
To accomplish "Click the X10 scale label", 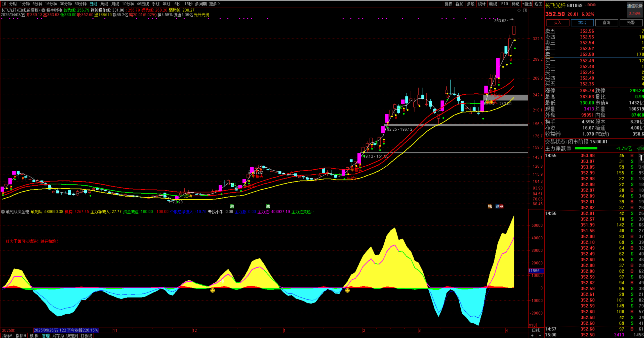I will (532, 325).
